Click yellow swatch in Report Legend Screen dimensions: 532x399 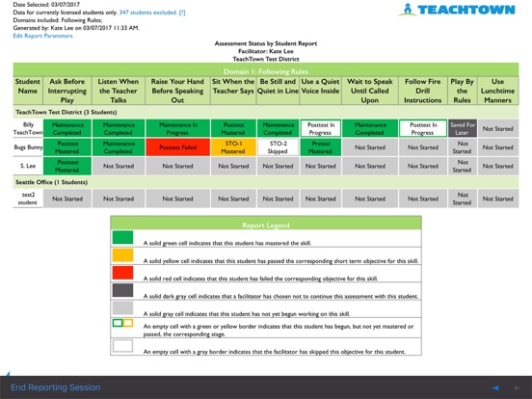pyautogui.click(x=122, y=255)
